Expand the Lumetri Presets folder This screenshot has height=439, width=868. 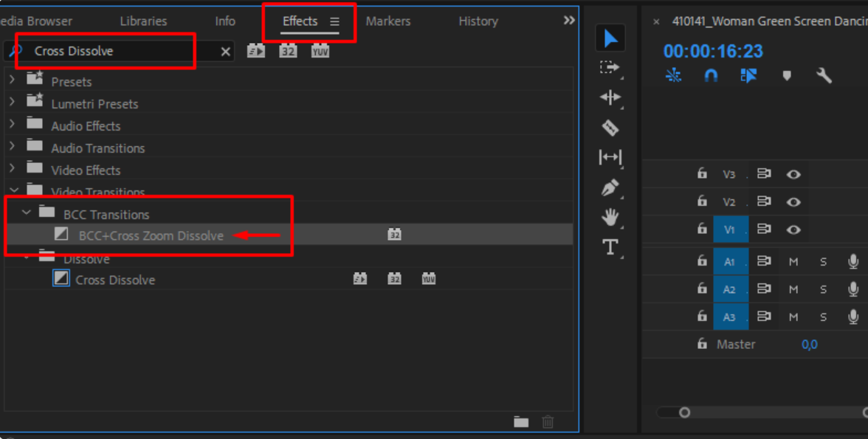click(13, 103)
